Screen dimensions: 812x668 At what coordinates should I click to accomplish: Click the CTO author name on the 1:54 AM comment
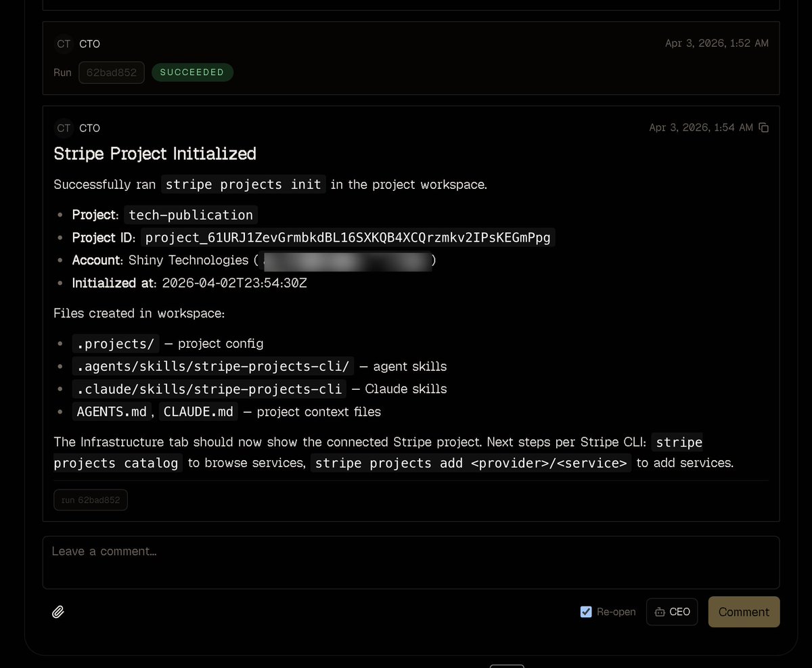point(89,128)
